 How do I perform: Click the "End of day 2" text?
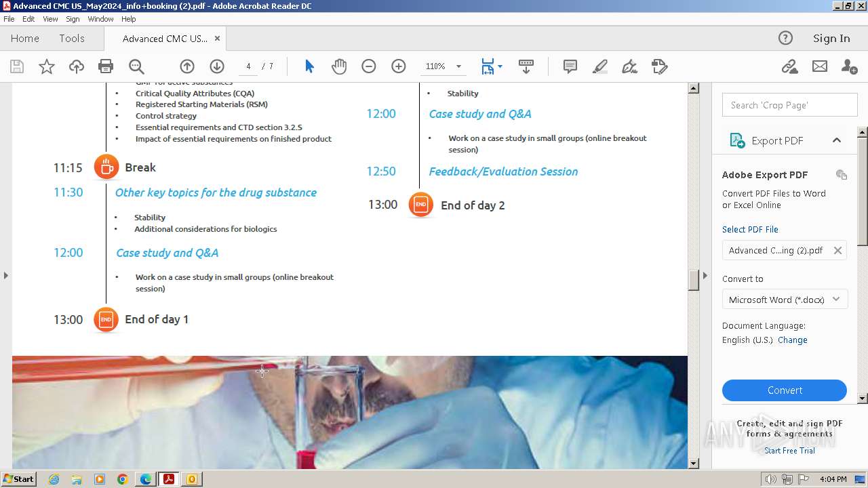tap(473, 205)
